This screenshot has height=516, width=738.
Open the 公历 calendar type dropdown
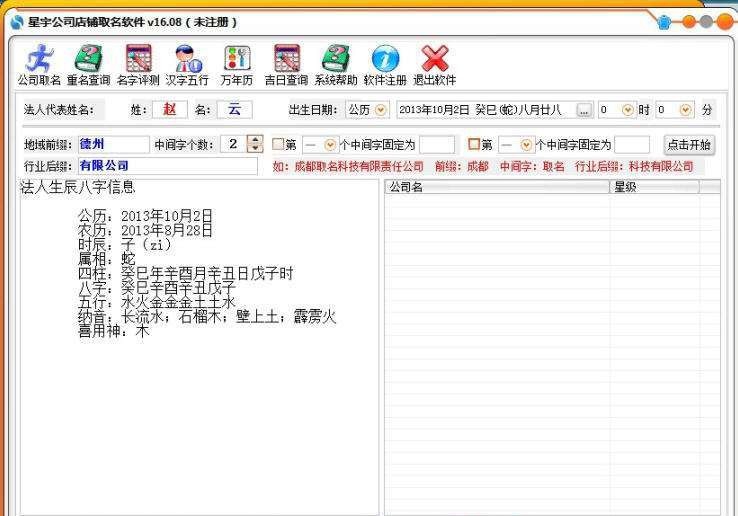[380, 110]
